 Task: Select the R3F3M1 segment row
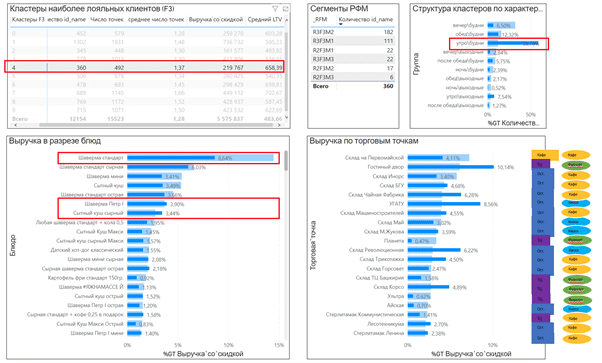tap(353, 41)
